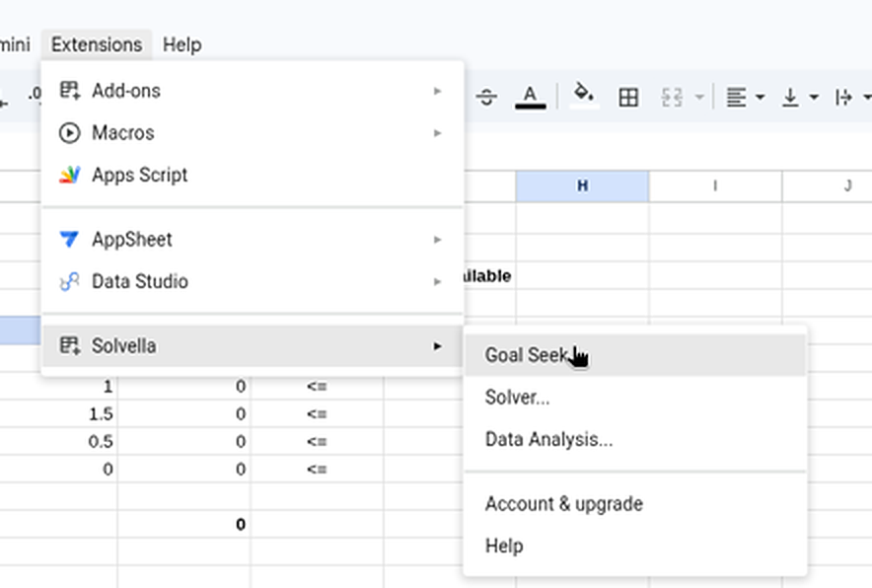The height and width of the screenshot is (588, 872).
Task: Open the Help menu in menu bar
Action: coord(182,44)
